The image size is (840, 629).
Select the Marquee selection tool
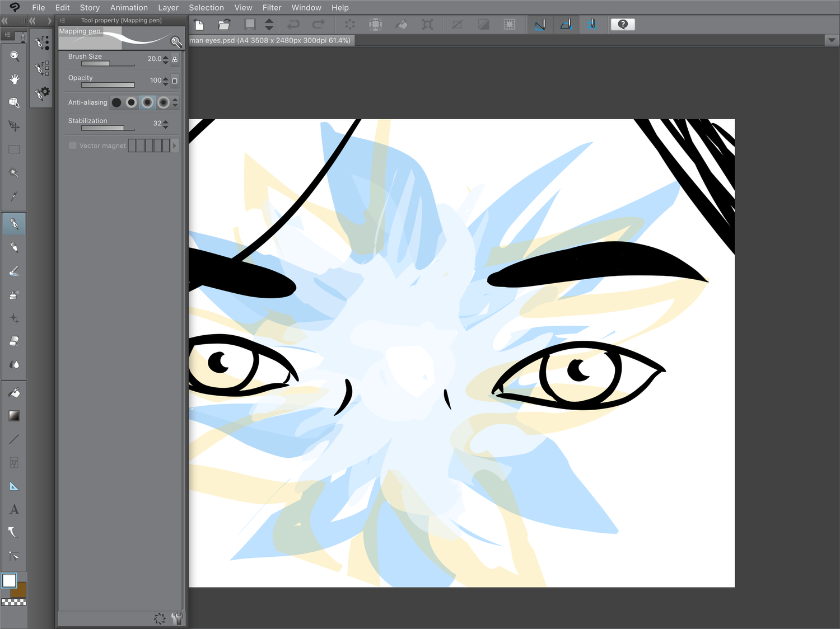[14, 149]
